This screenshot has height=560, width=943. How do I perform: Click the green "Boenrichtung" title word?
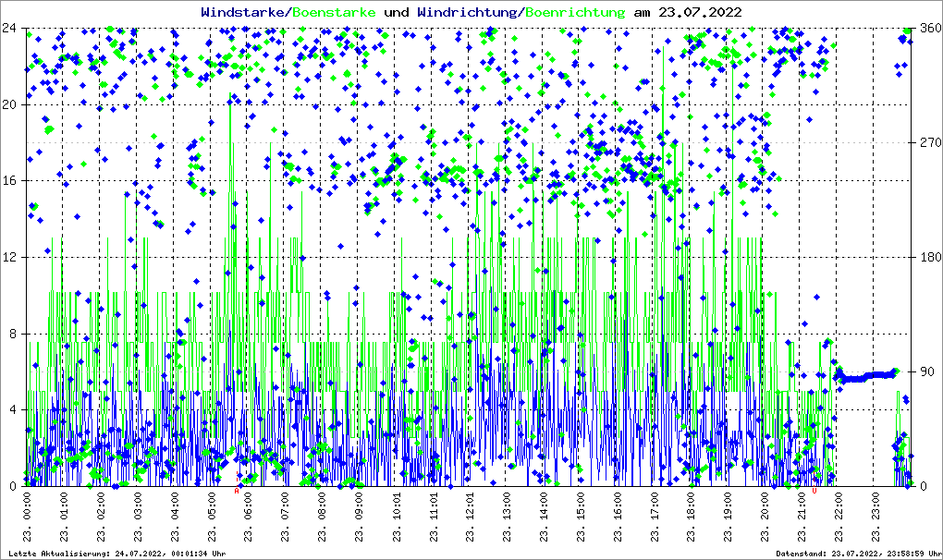pos(576,12)
